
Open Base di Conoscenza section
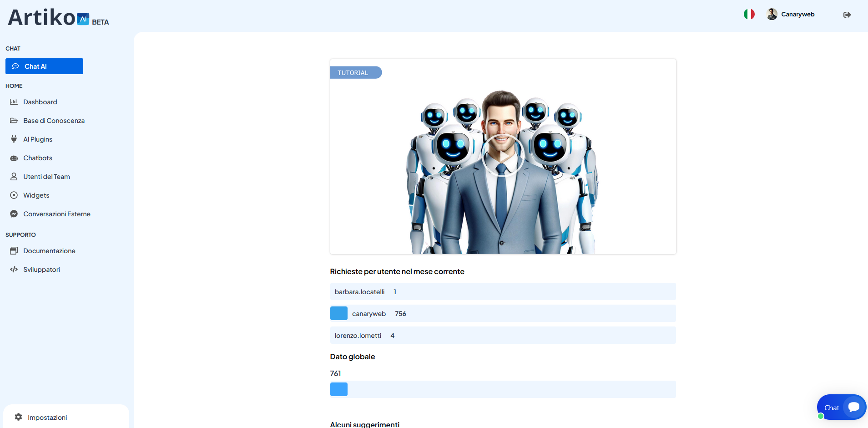coord(54,121)
